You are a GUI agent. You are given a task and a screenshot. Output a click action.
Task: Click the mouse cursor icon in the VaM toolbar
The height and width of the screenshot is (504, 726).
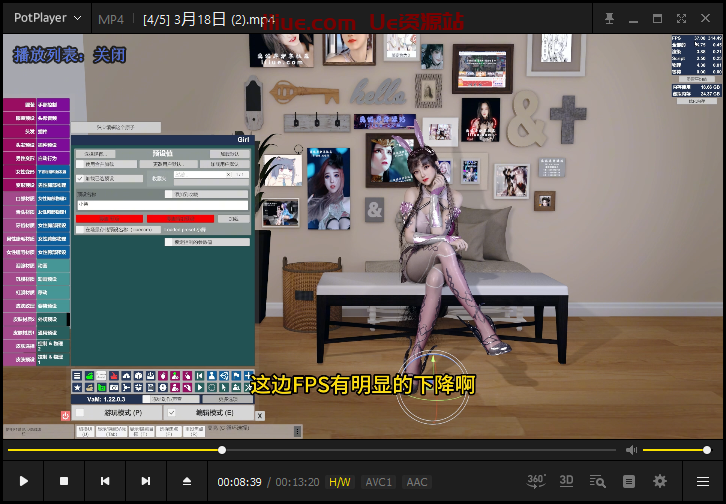(x=224, y=387)
